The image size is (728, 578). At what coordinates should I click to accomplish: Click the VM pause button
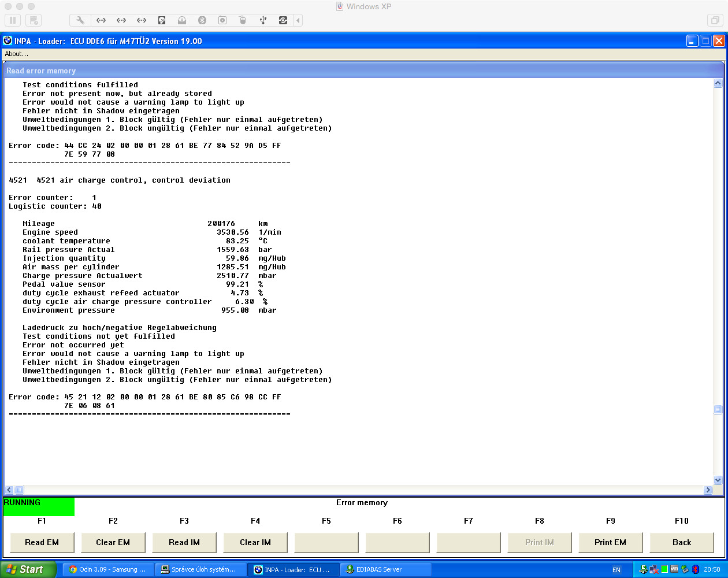(13, 20)
